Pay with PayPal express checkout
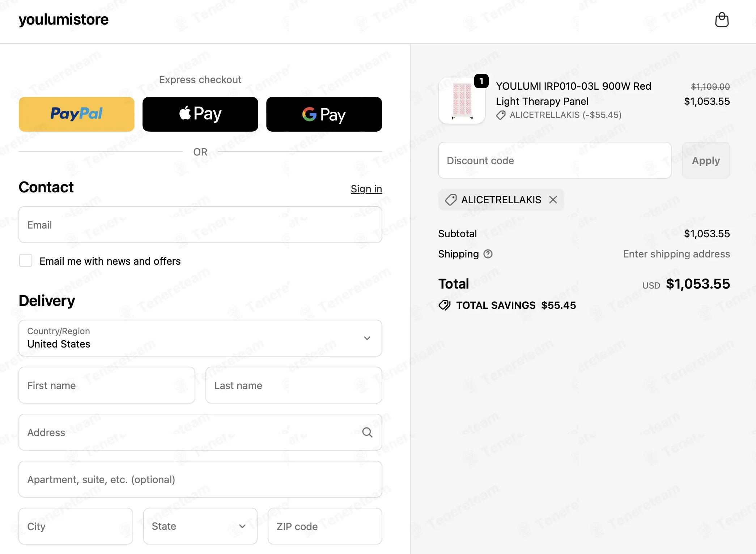The height and width of the screenshot is (554, 756). pos(77,114)
